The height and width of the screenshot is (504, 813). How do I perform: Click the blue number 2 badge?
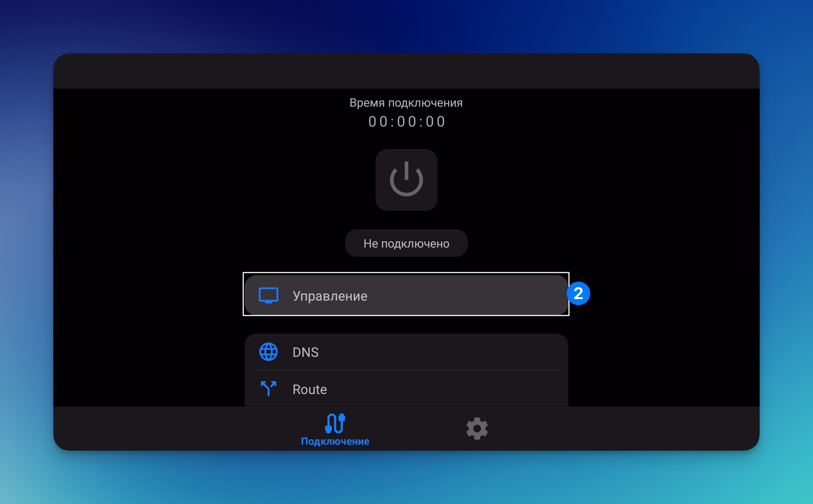(578, 294)
